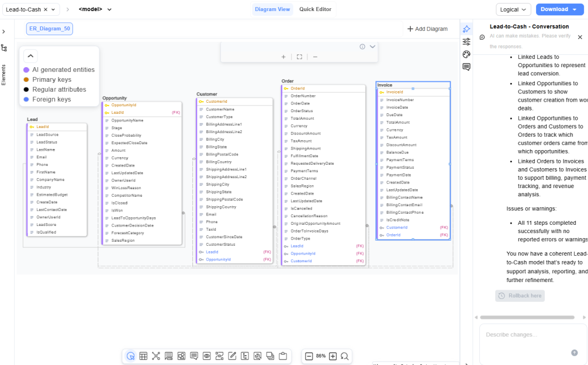Click the eye view tool icon
The height and width of the screenshot is (365, 588).
point(207,356)
